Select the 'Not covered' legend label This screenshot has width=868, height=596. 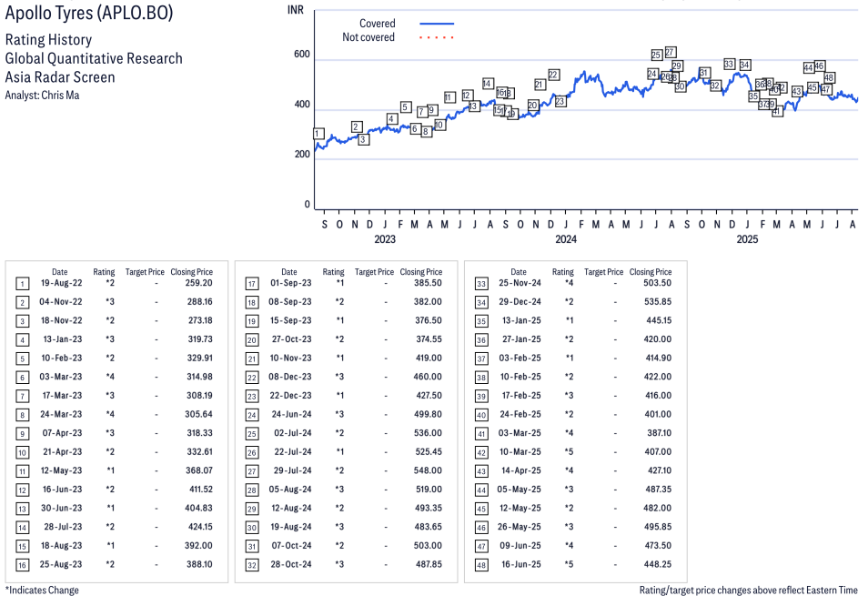368,37
